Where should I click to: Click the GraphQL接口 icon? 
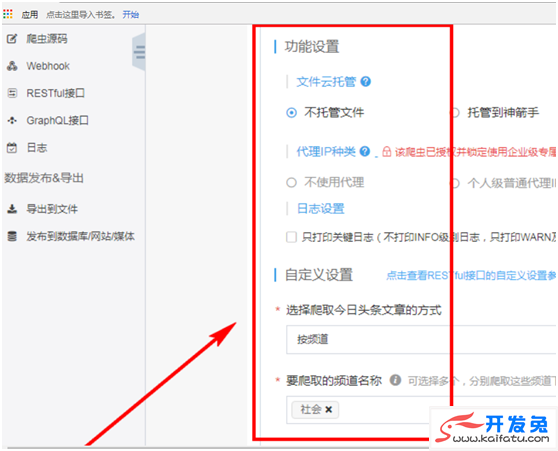click(x=12, y=120)
